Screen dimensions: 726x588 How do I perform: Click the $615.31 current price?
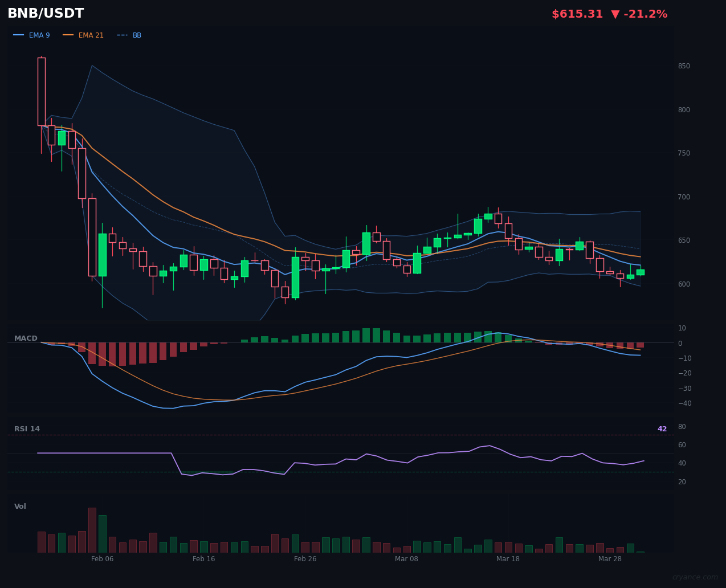pyautogui.click(x=577, y=14)
